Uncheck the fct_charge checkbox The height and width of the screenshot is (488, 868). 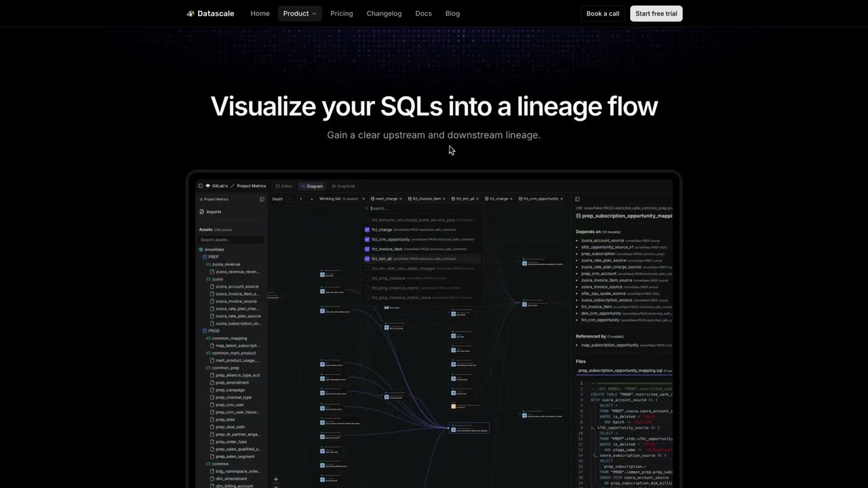[367, 230]
